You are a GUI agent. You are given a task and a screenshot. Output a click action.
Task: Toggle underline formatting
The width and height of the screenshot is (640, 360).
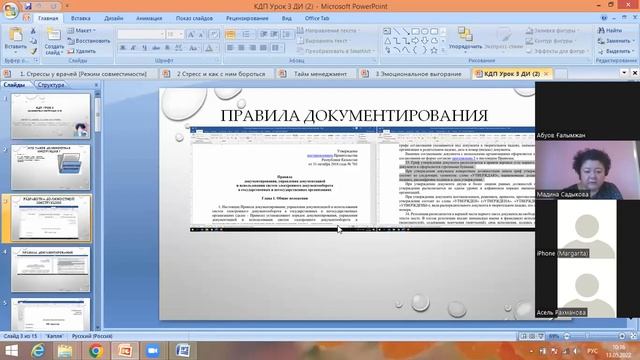click(x=144, y=48)
